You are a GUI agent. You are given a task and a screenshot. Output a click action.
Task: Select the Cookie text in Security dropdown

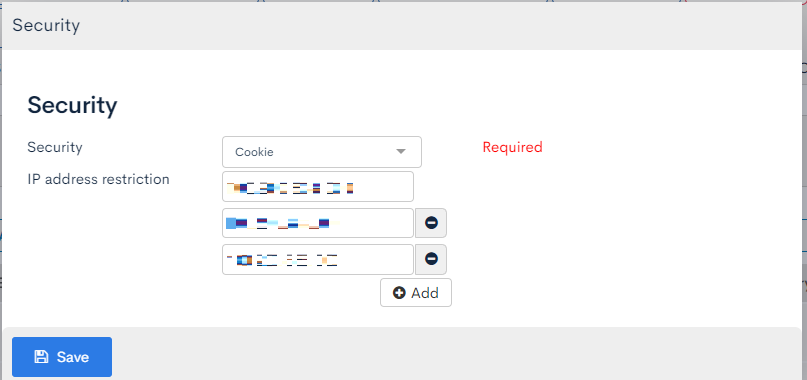pyautogui.click(x=254, y=152)
